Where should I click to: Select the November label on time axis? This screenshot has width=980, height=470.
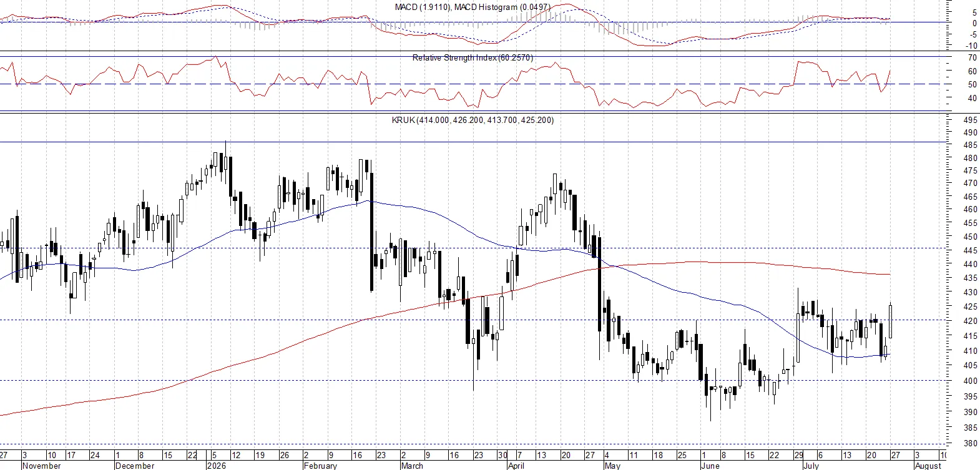[x=41, y=466]
